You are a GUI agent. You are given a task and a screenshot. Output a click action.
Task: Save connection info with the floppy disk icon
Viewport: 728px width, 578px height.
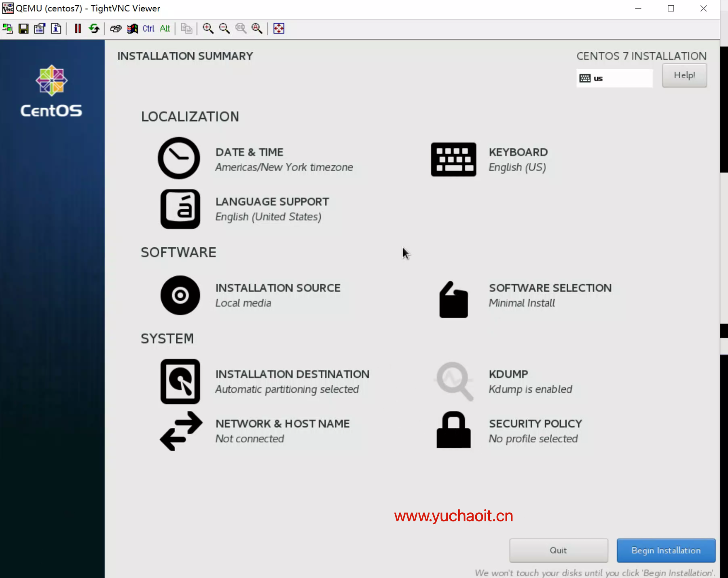pyautogui.click(x=23, y=28)
